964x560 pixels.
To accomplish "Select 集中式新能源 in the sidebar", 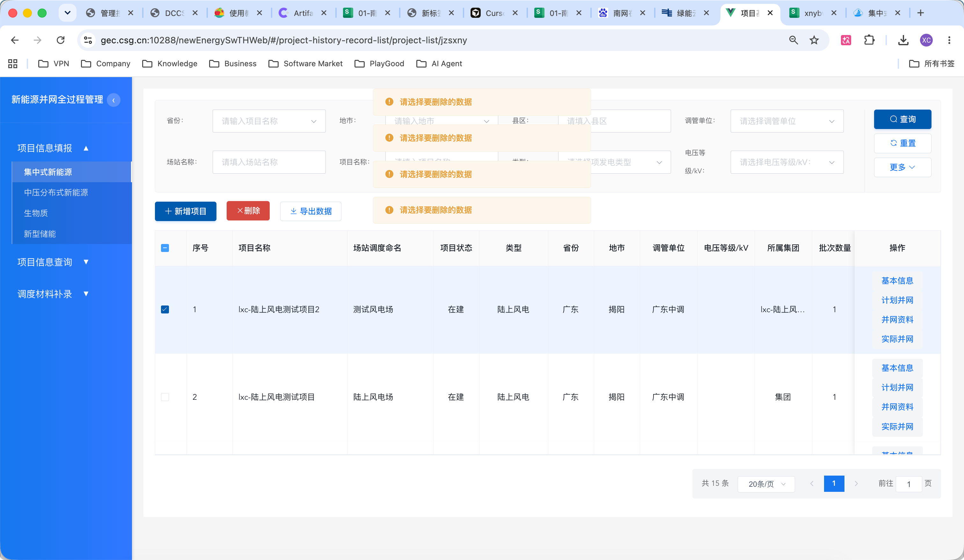I will pyautogui.click(x=72, y=172).
